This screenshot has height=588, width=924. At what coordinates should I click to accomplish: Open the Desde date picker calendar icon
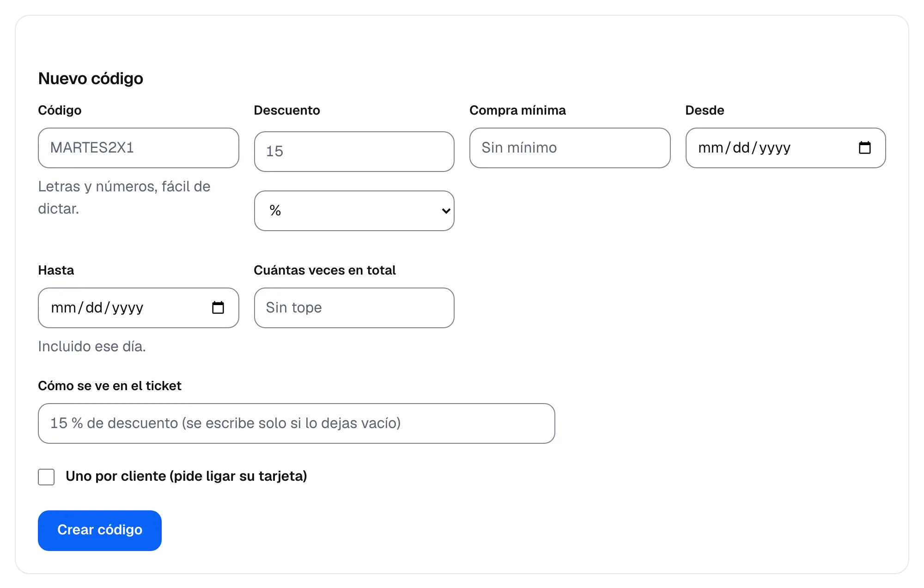[x=864, y=148]
